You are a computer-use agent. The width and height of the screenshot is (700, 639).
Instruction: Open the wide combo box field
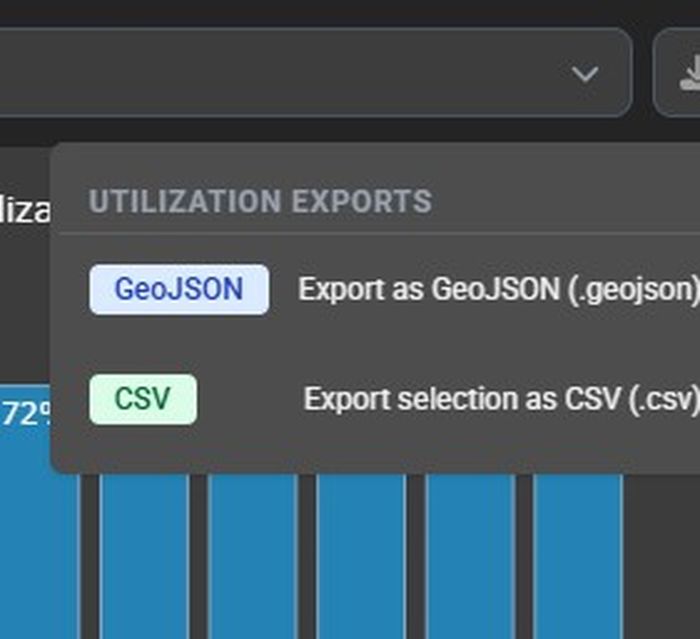[300, 73]
